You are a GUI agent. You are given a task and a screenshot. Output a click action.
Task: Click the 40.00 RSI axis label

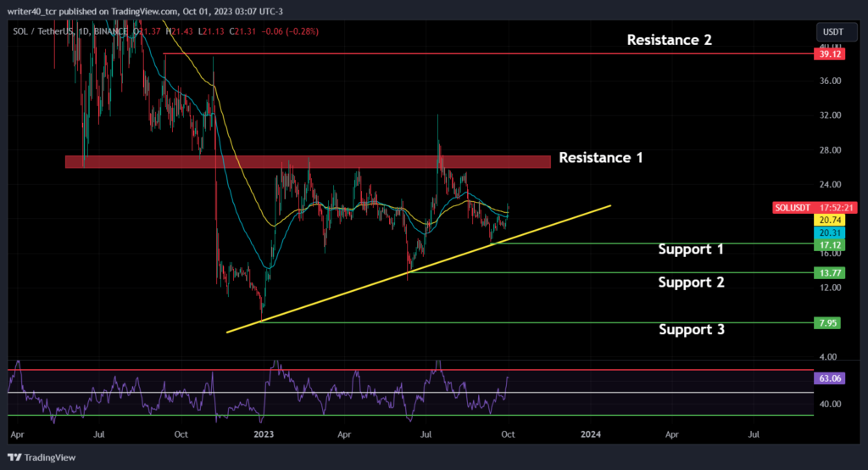tap(831, 404)
